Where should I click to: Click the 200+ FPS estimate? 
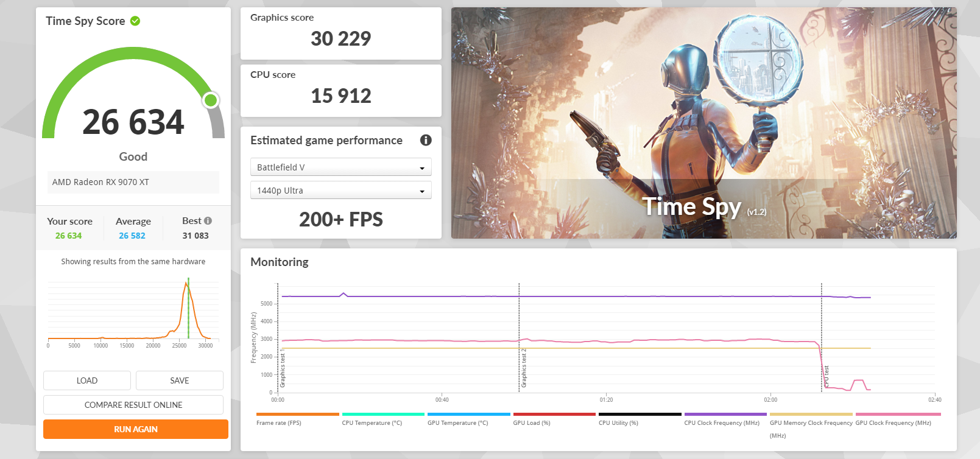point(341,219)
